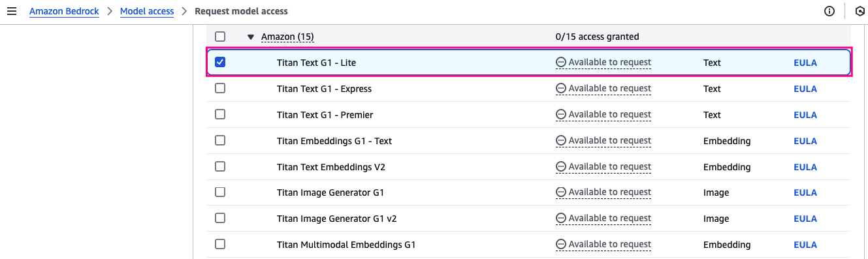This screenshot has width=868, height=259.
Task: Click the Amazon (15) provider label
Action: [287, 37]
